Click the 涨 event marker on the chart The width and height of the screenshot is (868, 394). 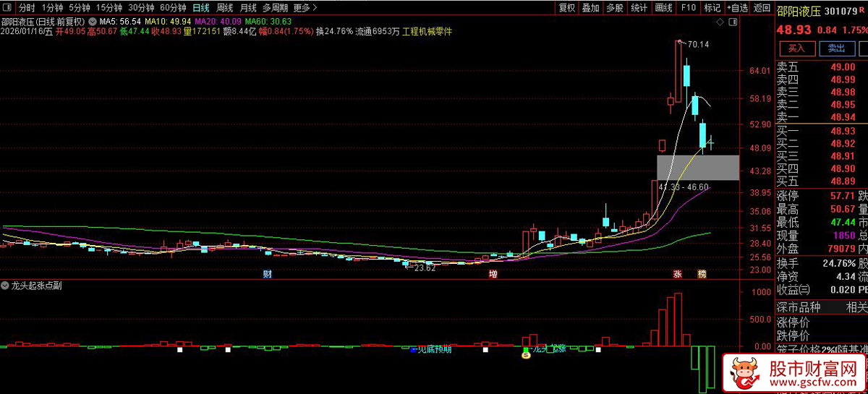click(678, 274)
